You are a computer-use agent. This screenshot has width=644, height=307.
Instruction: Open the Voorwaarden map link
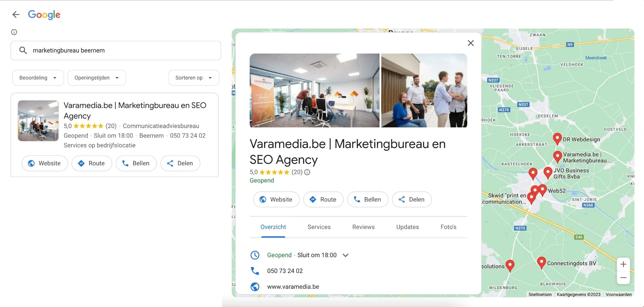(619, 295)
